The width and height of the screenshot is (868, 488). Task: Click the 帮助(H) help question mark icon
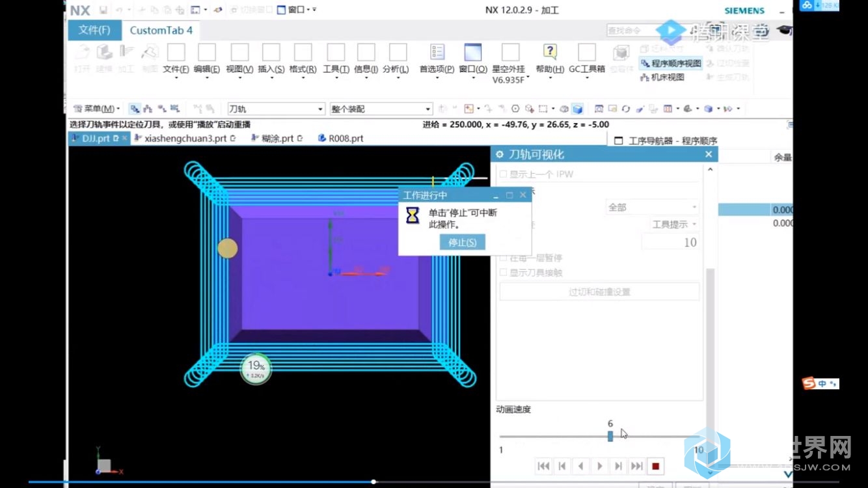[x=550, y=53]
